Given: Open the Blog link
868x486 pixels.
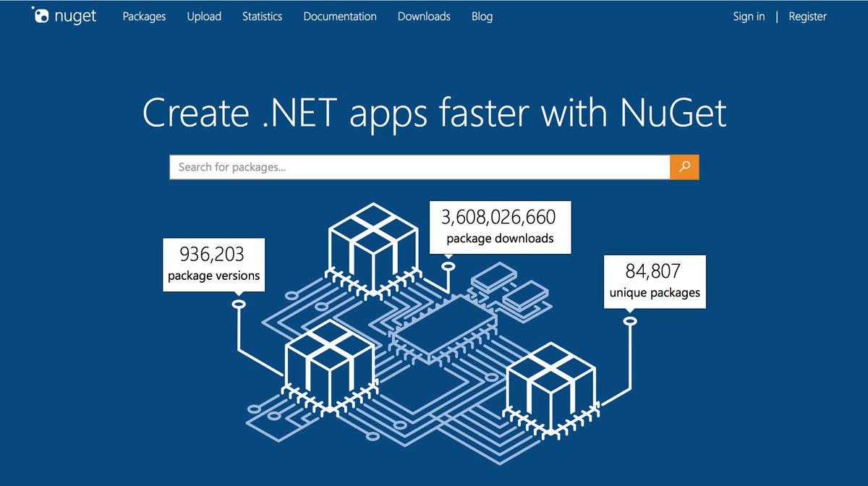Looking at the screenshot, I should point(482,16).
